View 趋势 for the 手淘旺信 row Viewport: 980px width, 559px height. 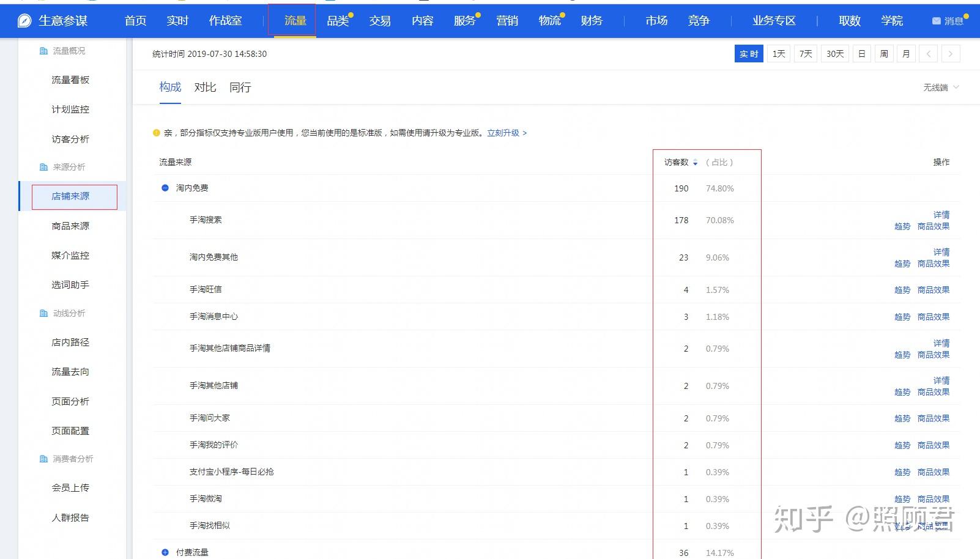(x=902, y=290)
